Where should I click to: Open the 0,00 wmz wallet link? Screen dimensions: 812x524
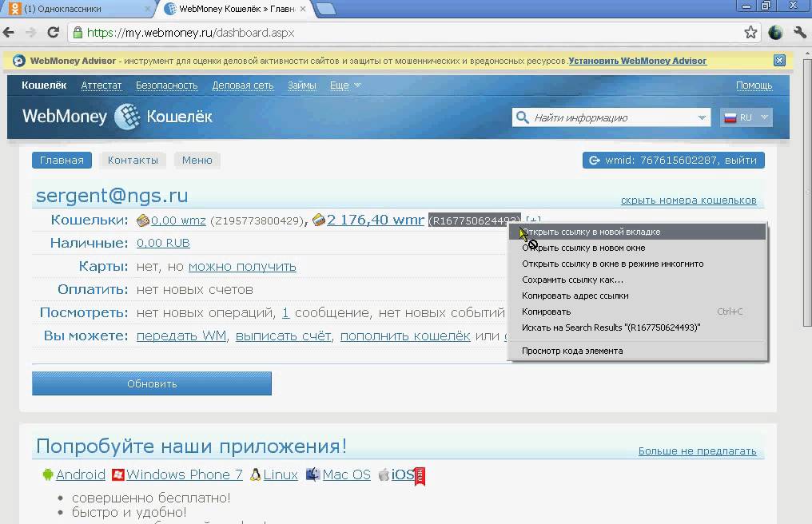tap(179, 220)
